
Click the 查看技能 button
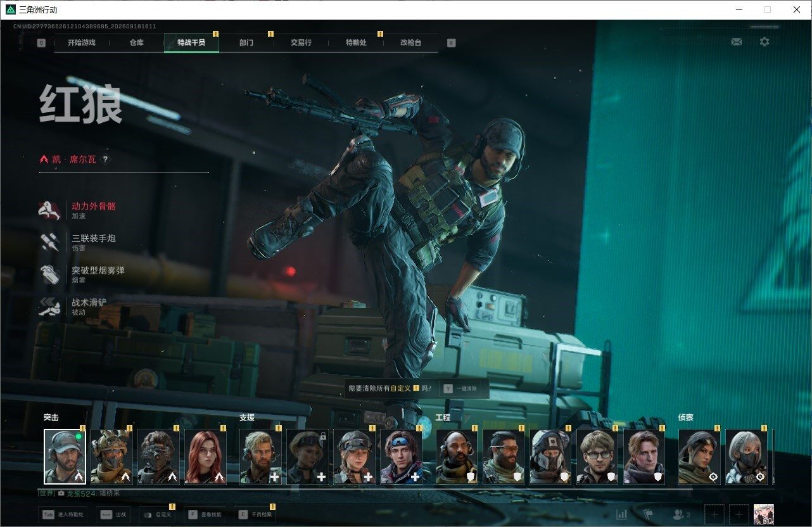205,515
